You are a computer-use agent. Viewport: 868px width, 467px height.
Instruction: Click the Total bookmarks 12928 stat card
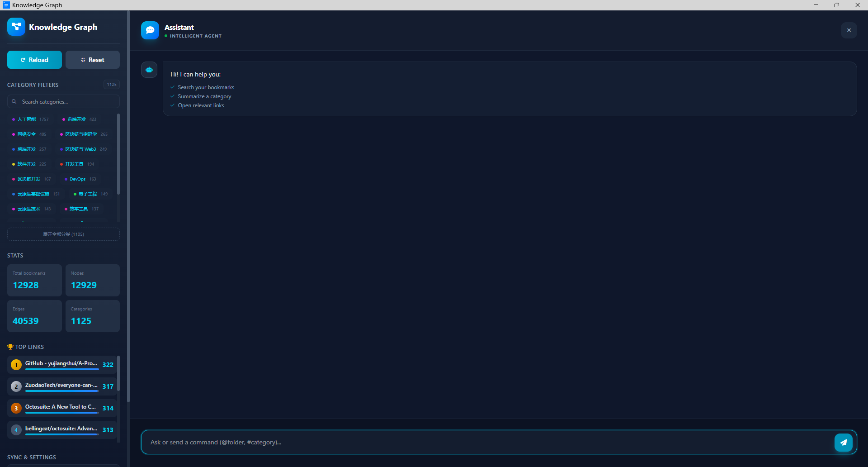point(34,281)
